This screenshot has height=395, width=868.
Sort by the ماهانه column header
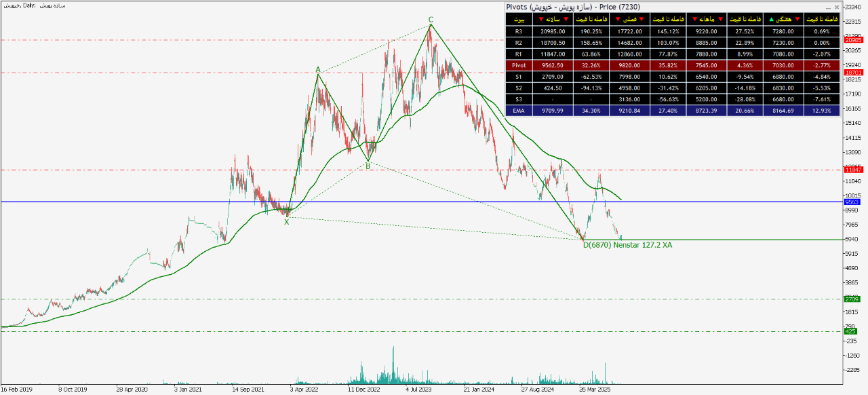708,19
